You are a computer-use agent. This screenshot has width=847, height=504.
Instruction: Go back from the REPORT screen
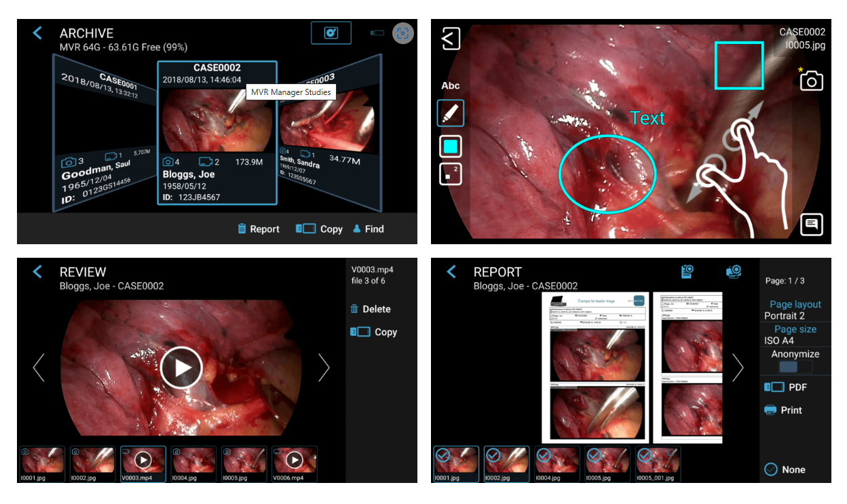[451, 272]
